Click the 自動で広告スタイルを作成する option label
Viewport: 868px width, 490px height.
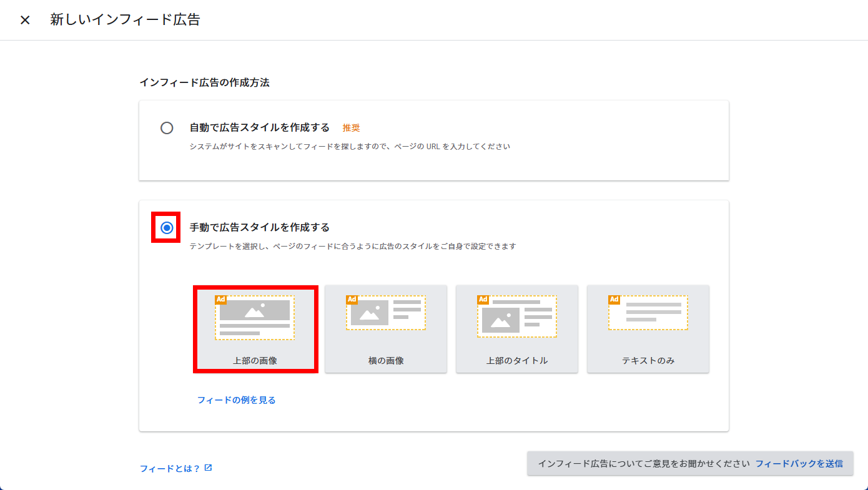(259, 128)
